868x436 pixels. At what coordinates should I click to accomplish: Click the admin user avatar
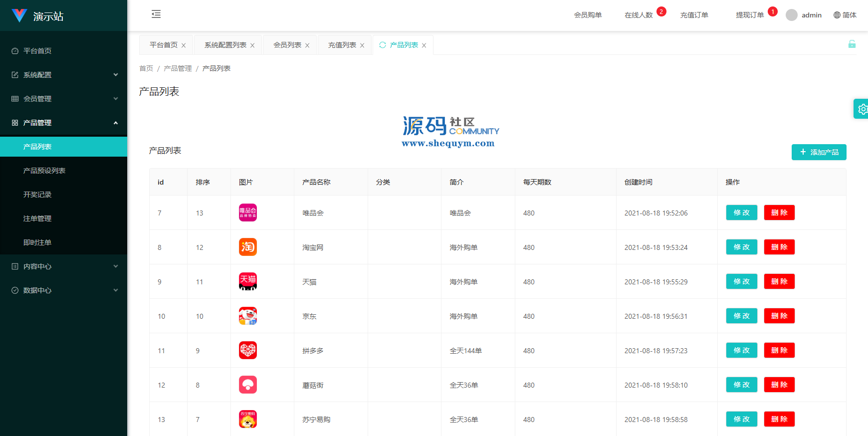791,15
